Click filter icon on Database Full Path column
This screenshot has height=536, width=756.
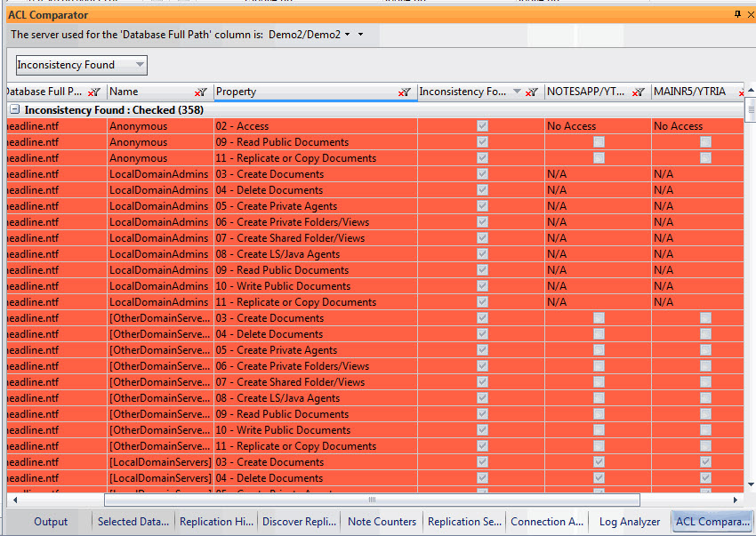click(94, 92)
